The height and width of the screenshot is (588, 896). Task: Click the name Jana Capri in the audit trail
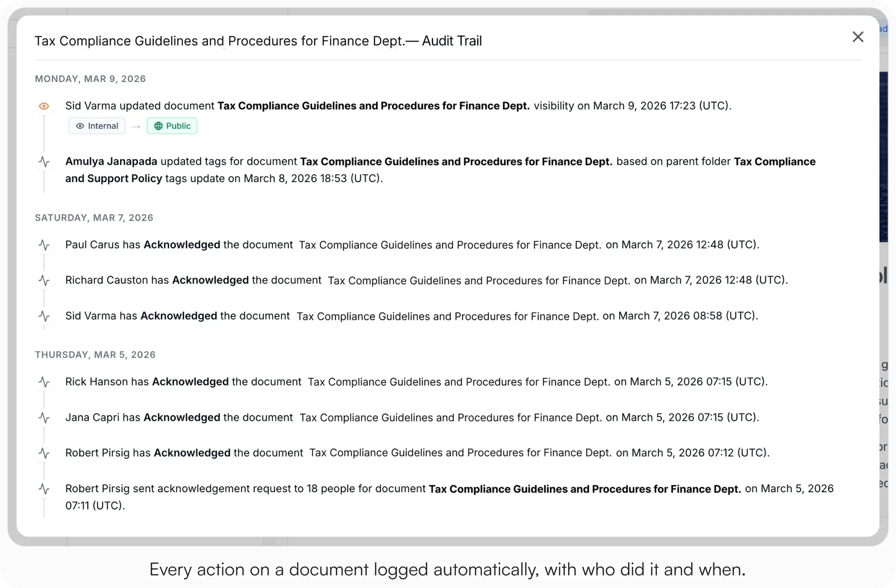(x=92, y=417)
